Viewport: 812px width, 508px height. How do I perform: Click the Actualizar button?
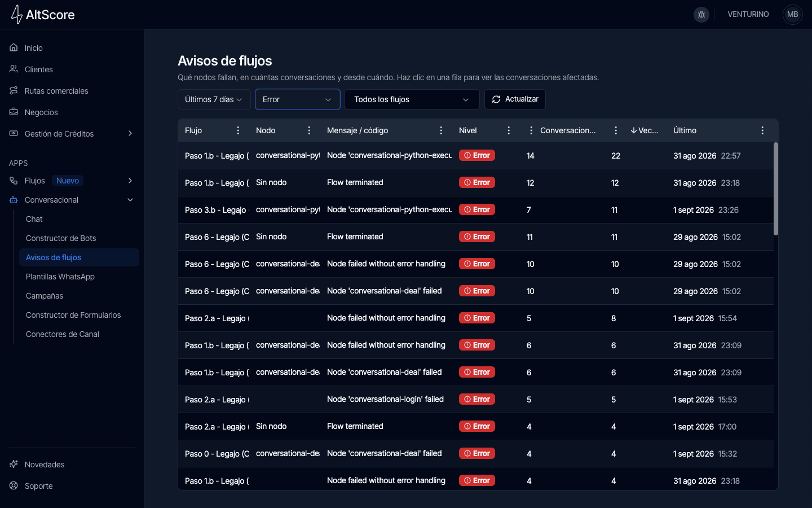pos(515,99)
